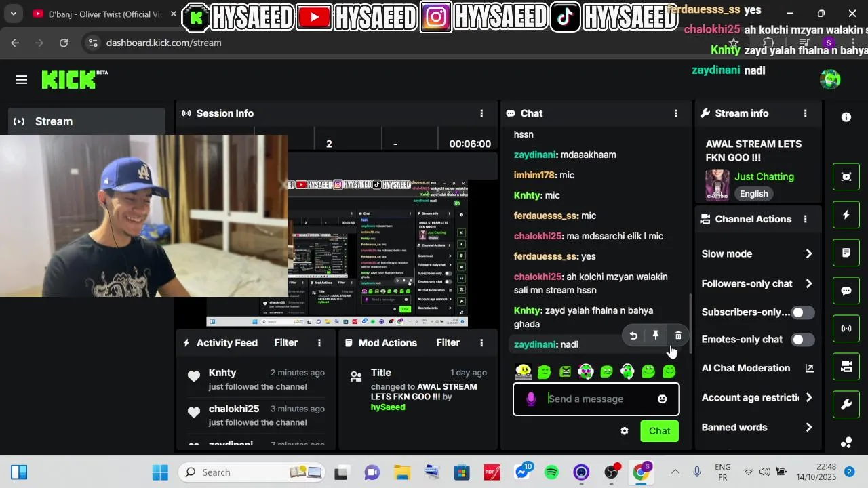Click Just Chatting category link
The height and width of the screenshot is (488, 868).
click(x=764, y=176)
